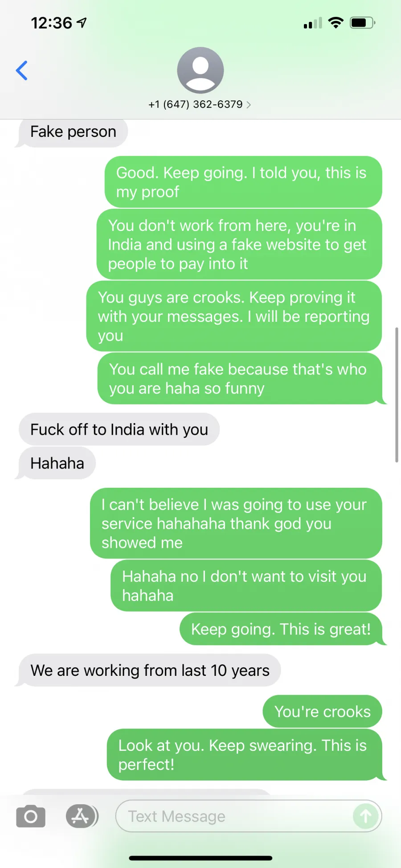Tap the home indicator bar
The image size is (401, 868).
point(200,858)
